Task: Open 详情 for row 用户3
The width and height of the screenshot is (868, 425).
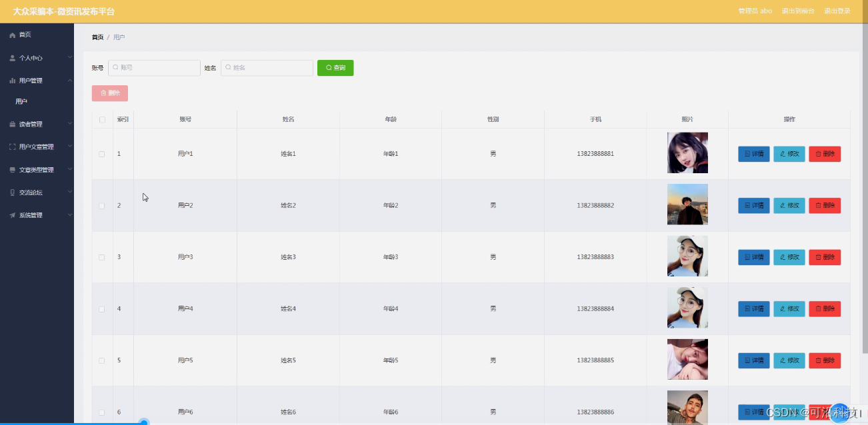Action: 754,257
